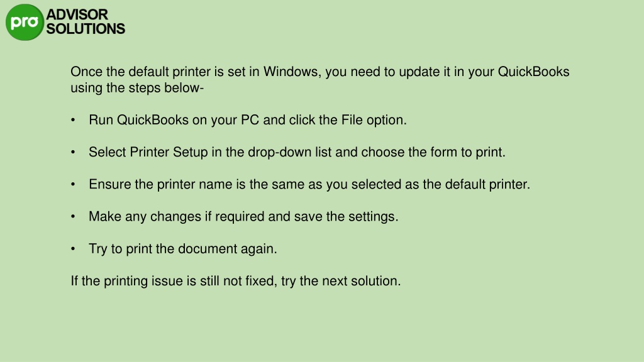Click the word SOLUTIONS in the logo
Image resolution: width=644 pixels, height=362 pixels.
click(x=86, y=29)
